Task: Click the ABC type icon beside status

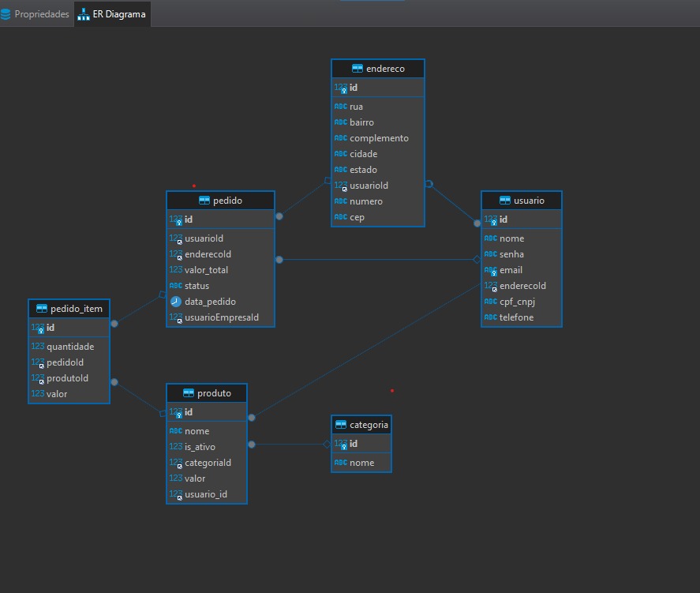Action: [x=176, y=286]
